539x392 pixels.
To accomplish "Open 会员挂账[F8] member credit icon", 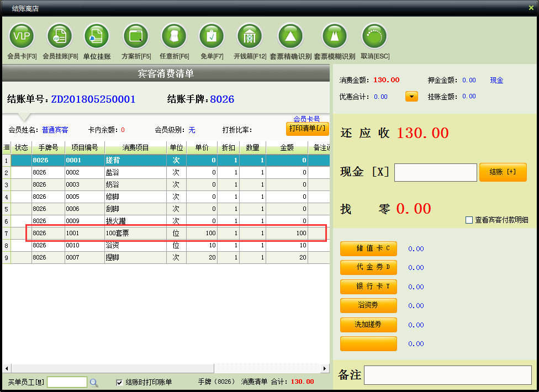I will point(60,37).
